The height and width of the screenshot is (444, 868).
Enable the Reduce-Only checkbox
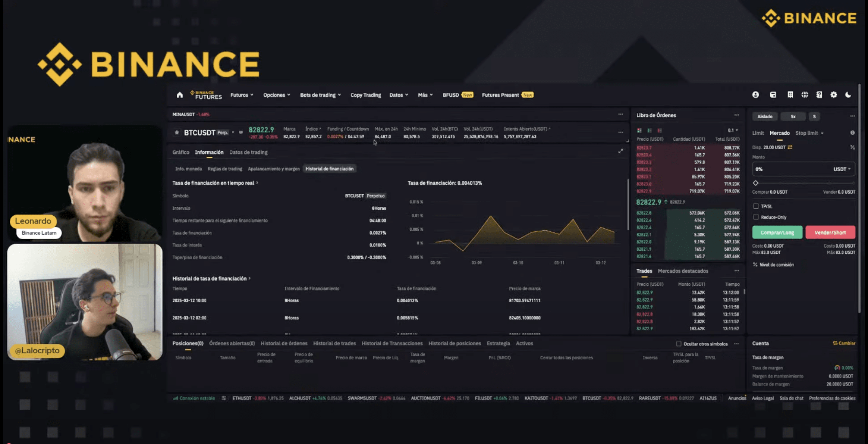(x=756, y=217)
